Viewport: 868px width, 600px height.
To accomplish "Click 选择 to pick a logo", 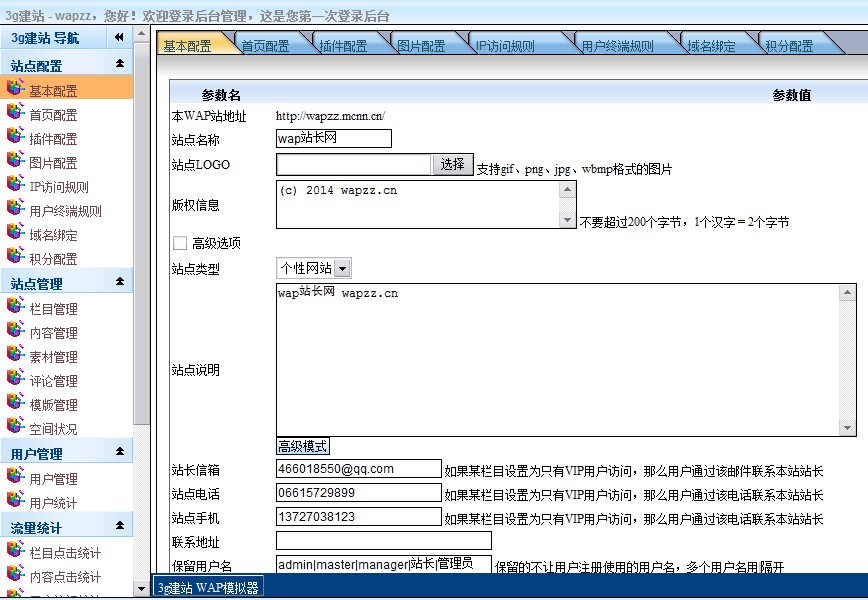I will coord(453,165).
